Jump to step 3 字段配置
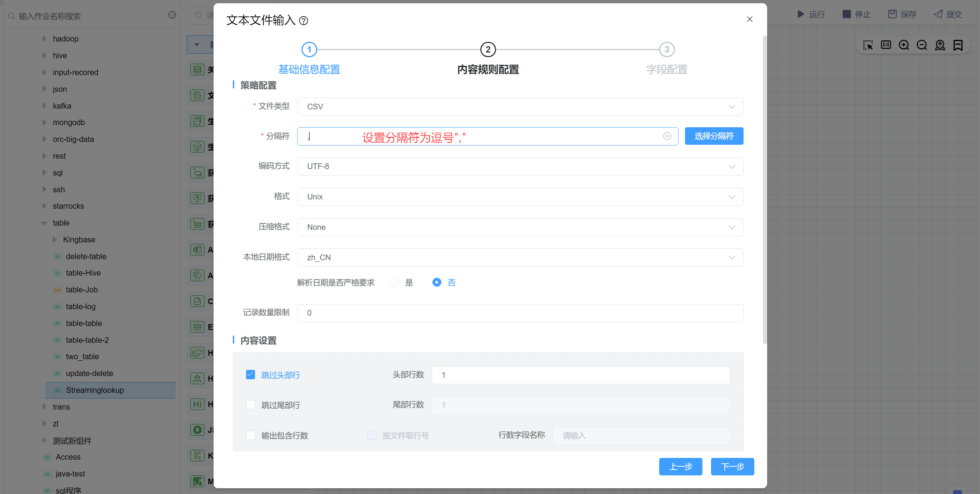 click(x=667, y=49)
